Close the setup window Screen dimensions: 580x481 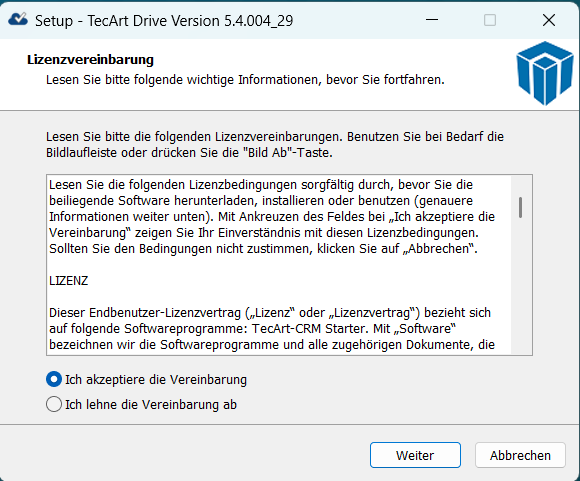(x=549, y=20)
